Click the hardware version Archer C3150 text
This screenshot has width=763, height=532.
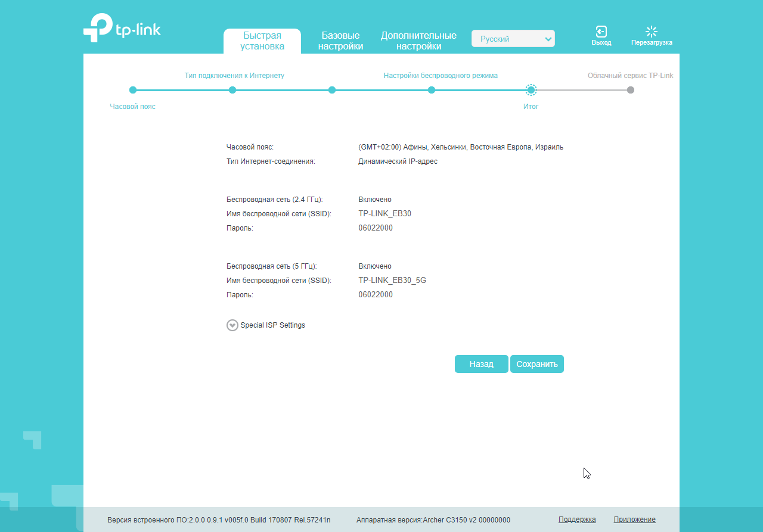coord(433,519)
